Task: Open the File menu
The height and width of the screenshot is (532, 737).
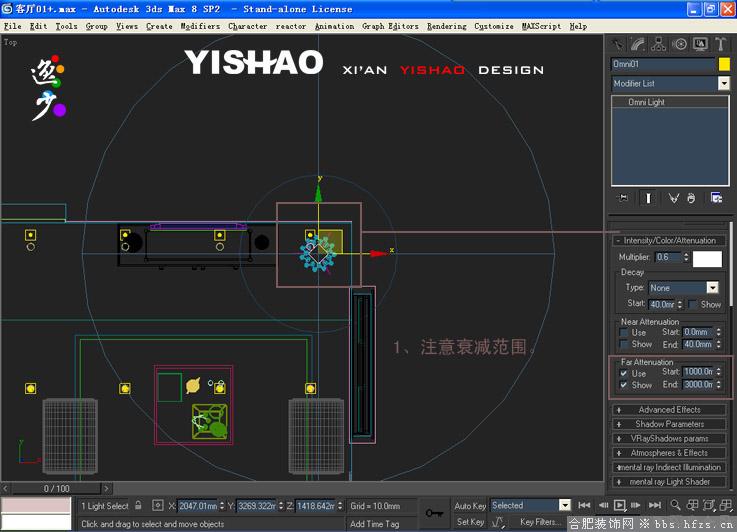Action: tap(13, 26)
